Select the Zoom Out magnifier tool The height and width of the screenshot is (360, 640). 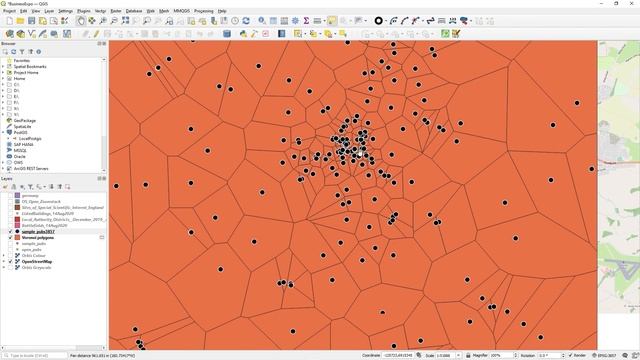point(114,21)
